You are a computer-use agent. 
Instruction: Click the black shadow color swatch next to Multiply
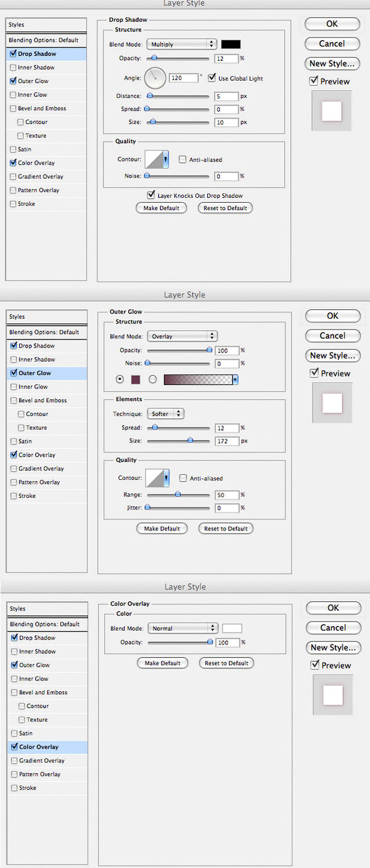231,44
